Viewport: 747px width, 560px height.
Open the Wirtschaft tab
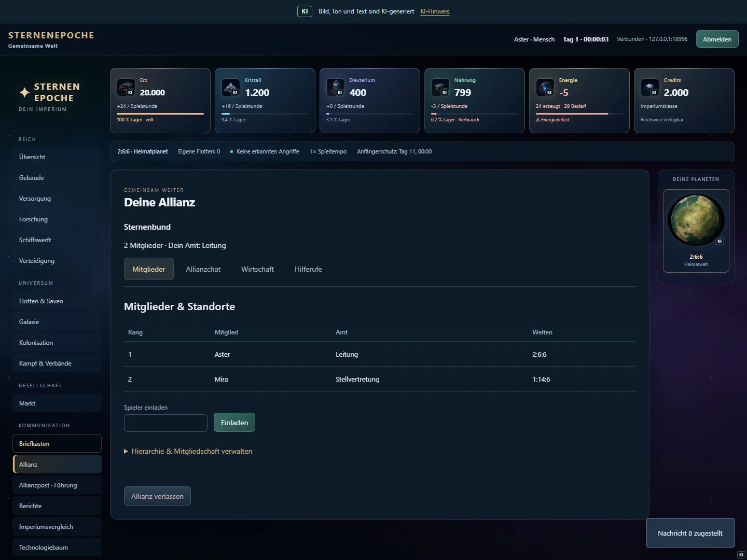[x=257, y=269]
